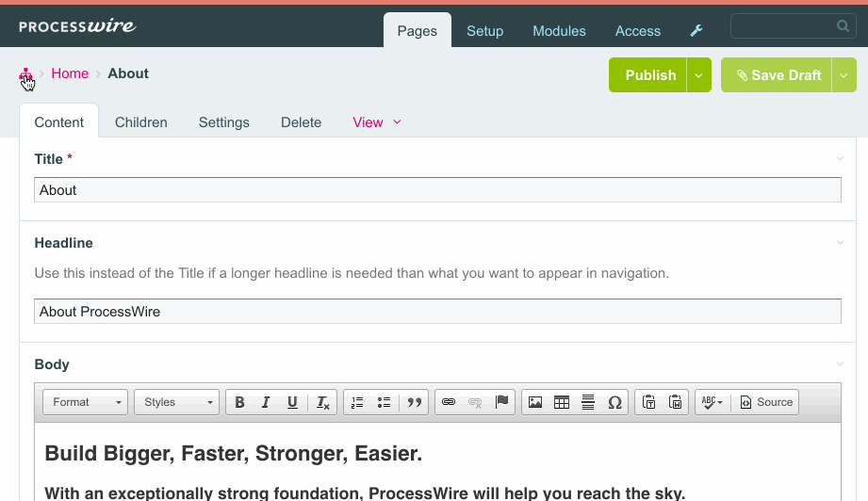The width and height of the screenshot is (868, 501).
Task: Open the Styles dropdown
Action: coord(176,402)
